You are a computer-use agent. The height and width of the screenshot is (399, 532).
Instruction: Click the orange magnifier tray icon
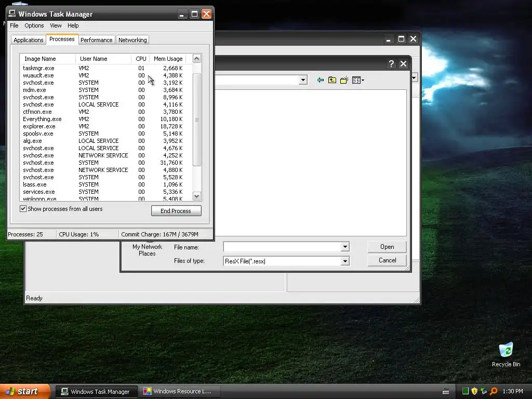[494, 391]
